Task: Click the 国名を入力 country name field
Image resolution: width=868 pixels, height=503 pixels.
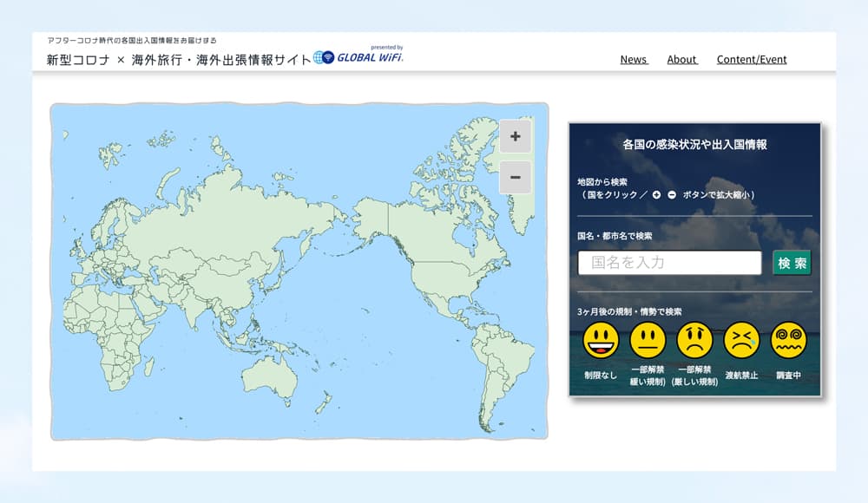Action: (x=669, y=263)
